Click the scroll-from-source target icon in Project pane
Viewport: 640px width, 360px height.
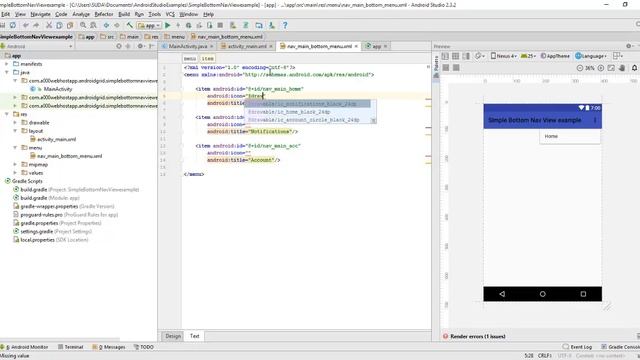click(x=119, y=46)
